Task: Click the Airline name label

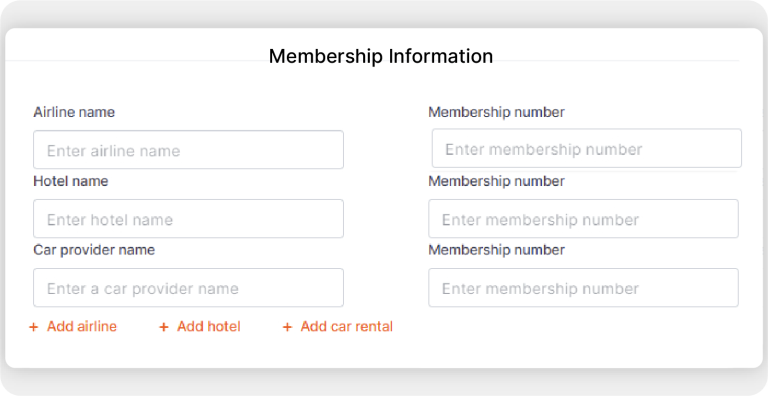Action: click(x=74, y=112)
